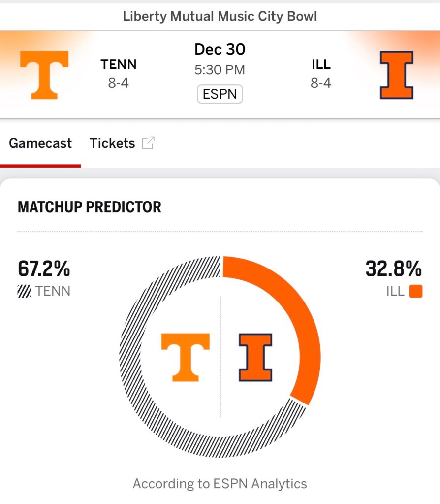Screen dimensions: 440x504
Task: Click the Tennessee logo in the game header
Action: 44,74
